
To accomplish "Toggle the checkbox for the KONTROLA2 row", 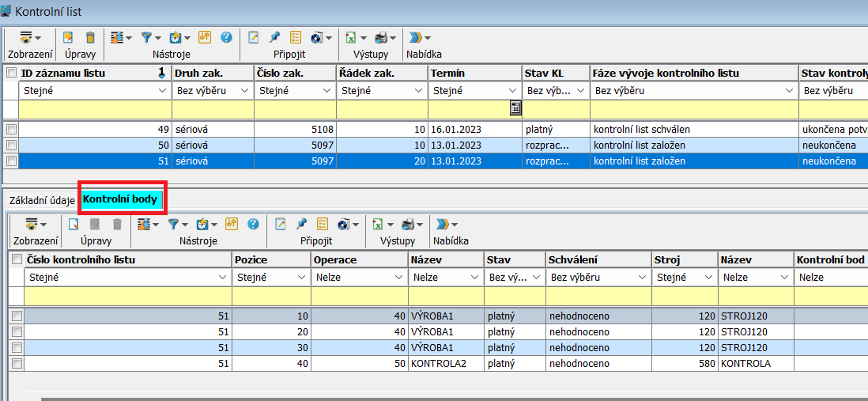I will 17,363.
